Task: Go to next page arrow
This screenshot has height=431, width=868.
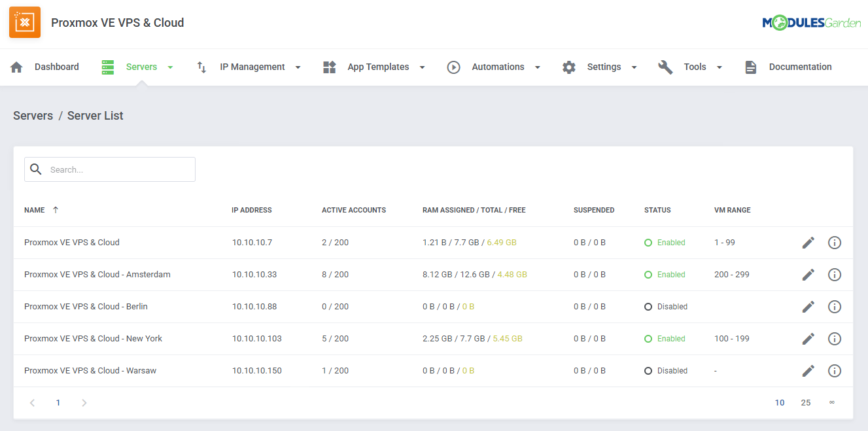Action: tap(84, 403)
